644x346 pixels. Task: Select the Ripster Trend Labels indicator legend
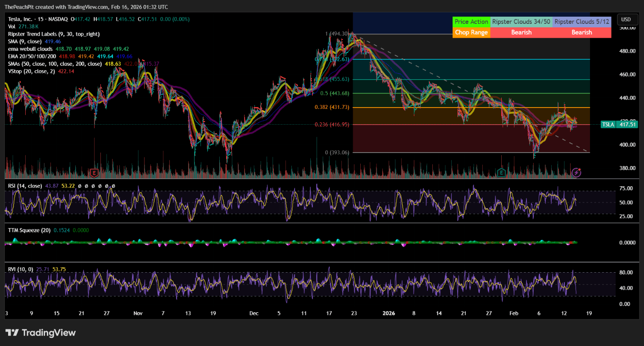[54, 34]
